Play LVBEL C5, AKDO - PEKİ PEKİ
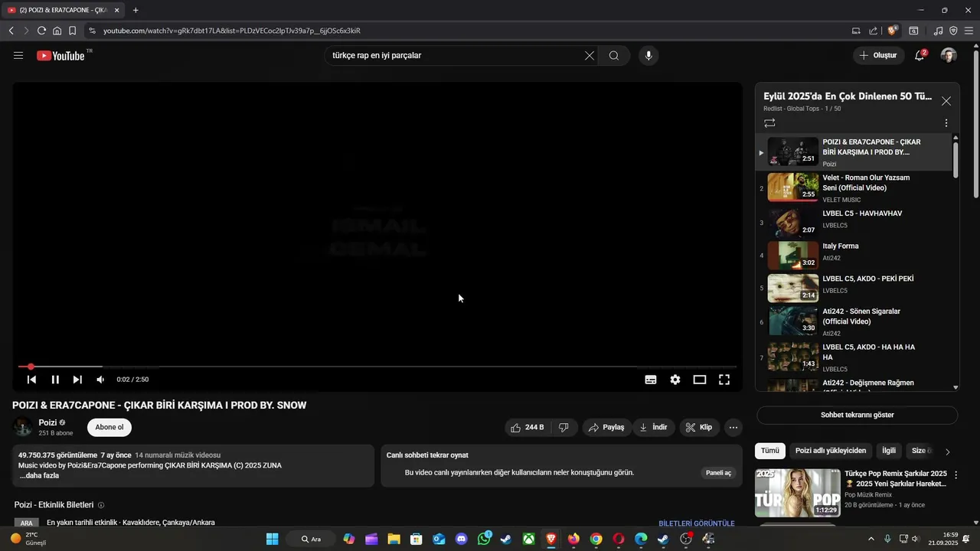980x551 pixels. [x=855, y=287]
